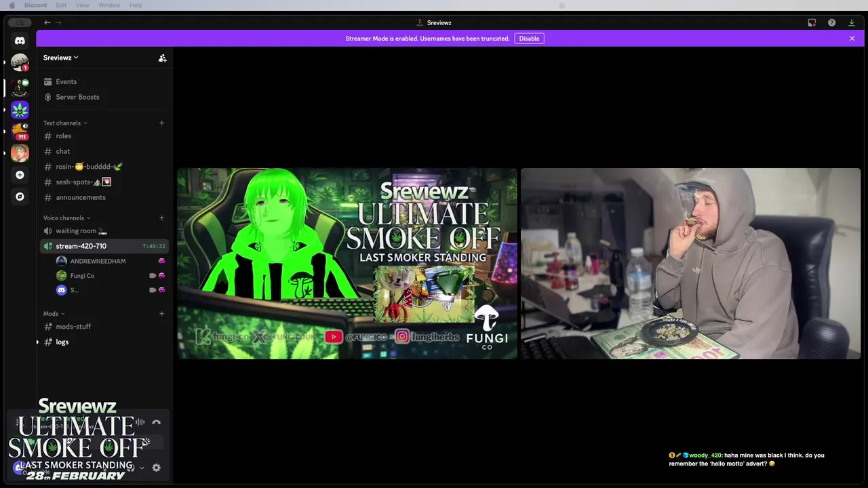Open Discord home direct messages icon
This screenshot has width=868, height=488.
20,41
